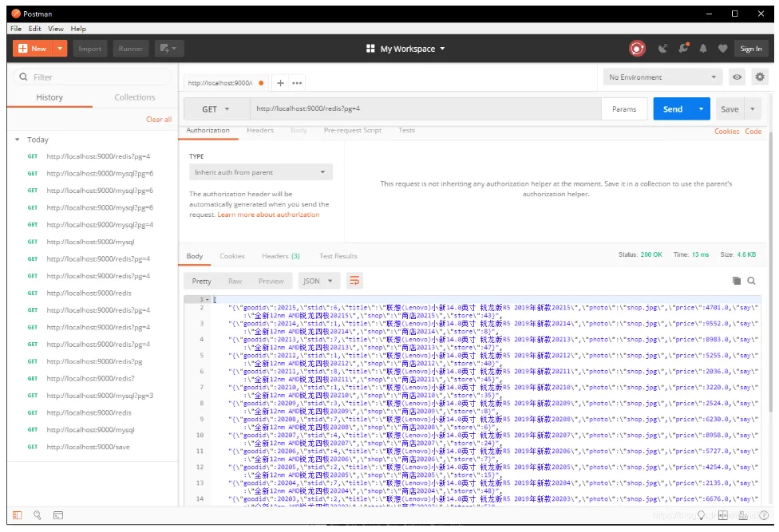779x532 pixels.
Task: Open Save button dropdown arrow
Action: (x=752, y=109)
